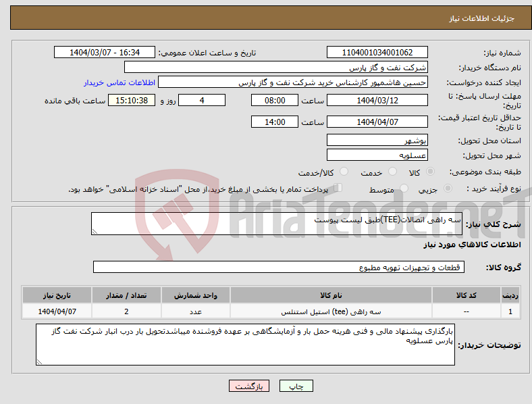
Task: Click the page title جزئیات اطلاعات نیاز
Action: pos(482,18)
